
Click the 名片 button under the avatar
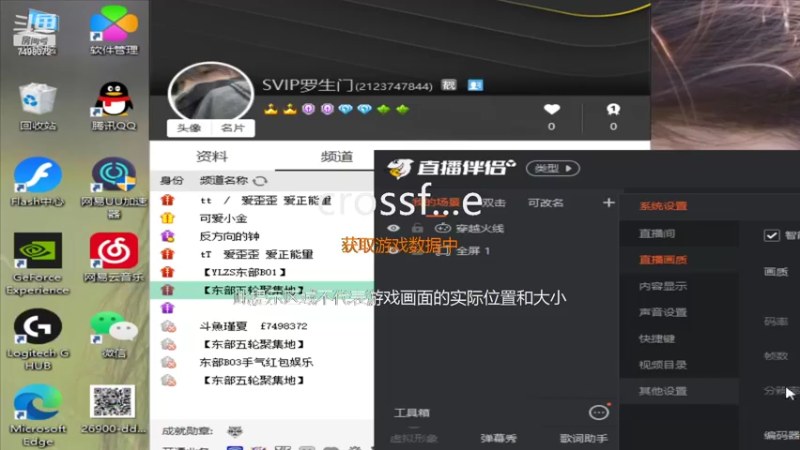point(233,128)
